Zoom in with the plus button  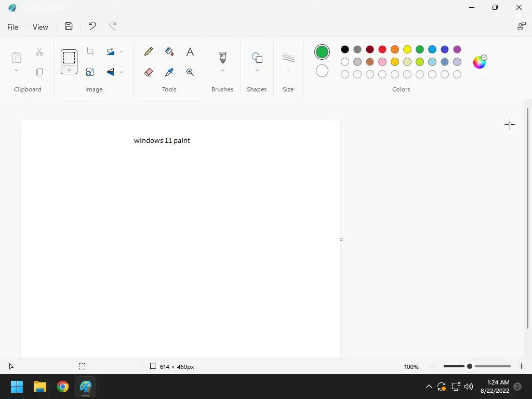coord(522,366)
